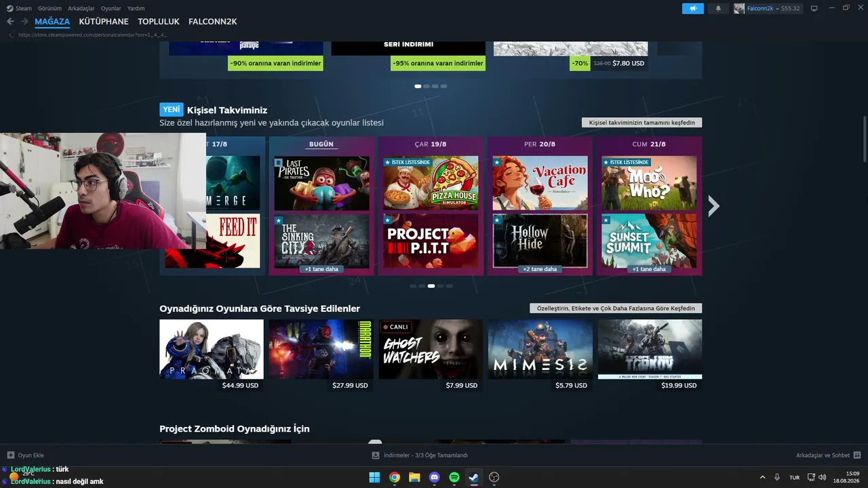868x488 pixels.
Task: Open the Escape from Tarkov recommendation
Action: (650, 349)
